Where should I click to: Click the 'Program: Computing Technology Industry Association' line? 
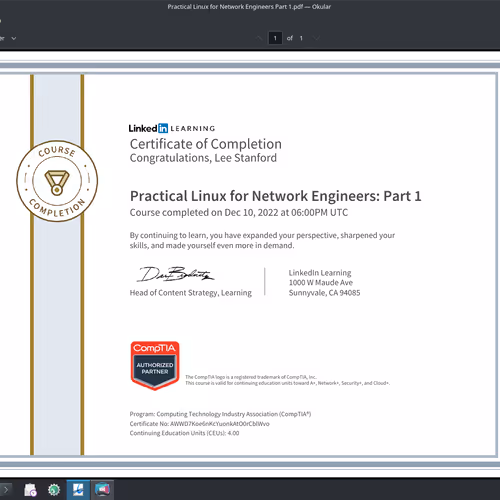click(220, 414)
